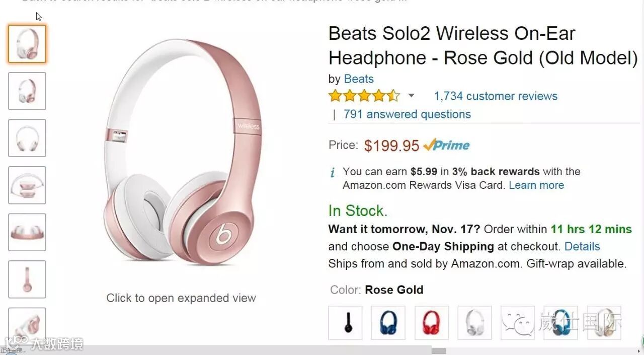Screen dimensions: 644x355
Task: Select the white headphone color swatch
Action: 474,322
